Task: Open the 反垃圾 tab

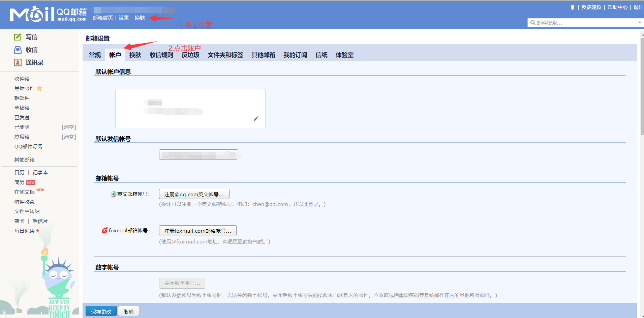Action: (190, 55)
